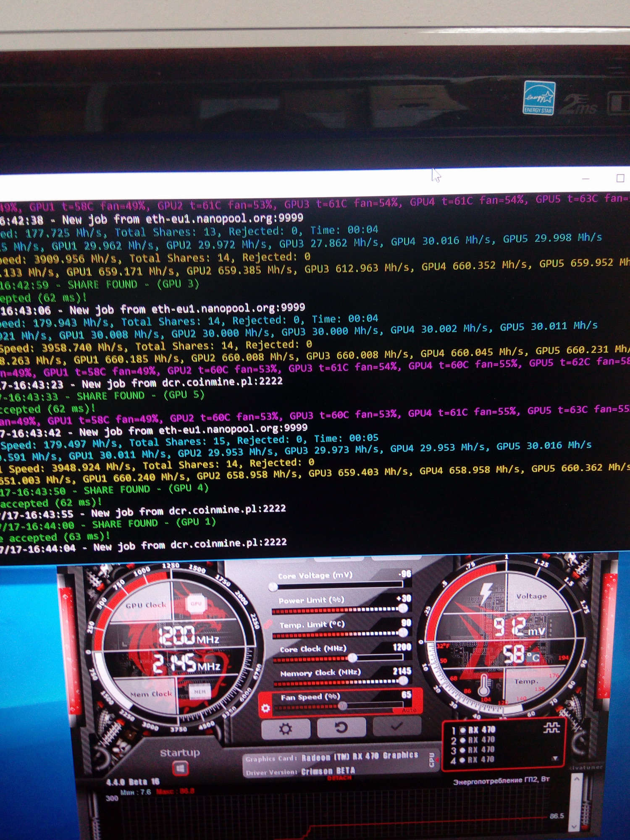Click the graph panel scroll-up arrow

coord(576,779)
